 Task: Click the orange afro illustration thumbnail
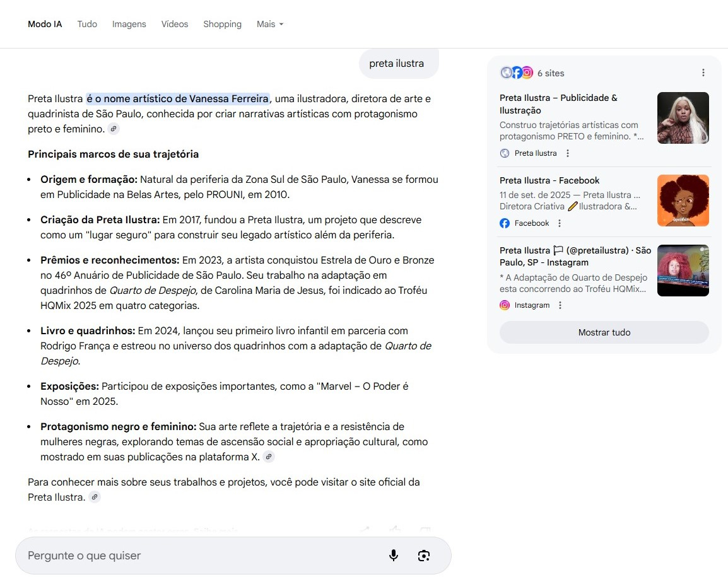point(683,201)
